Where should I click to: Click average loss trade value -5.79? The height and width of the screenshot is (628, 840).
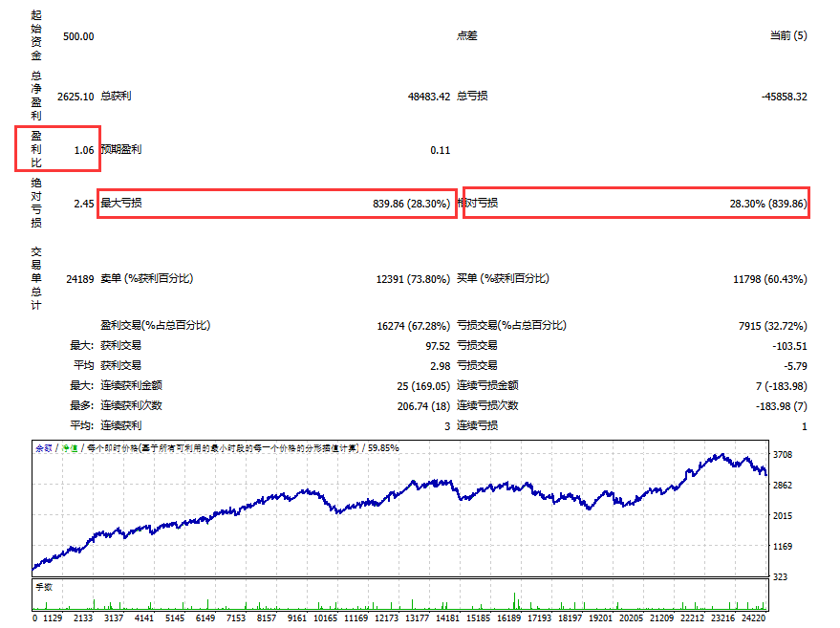pos(795,366)
